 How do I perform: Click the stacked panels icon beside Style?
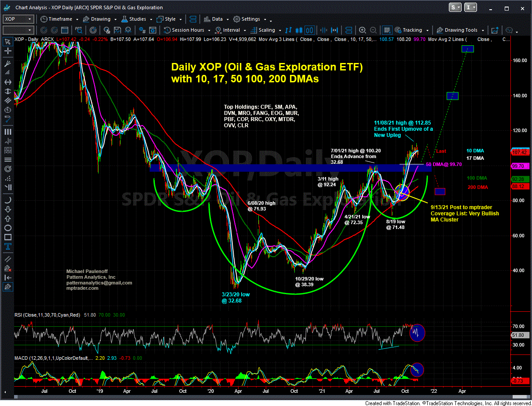pyautogui.click(x=192, y=19)
